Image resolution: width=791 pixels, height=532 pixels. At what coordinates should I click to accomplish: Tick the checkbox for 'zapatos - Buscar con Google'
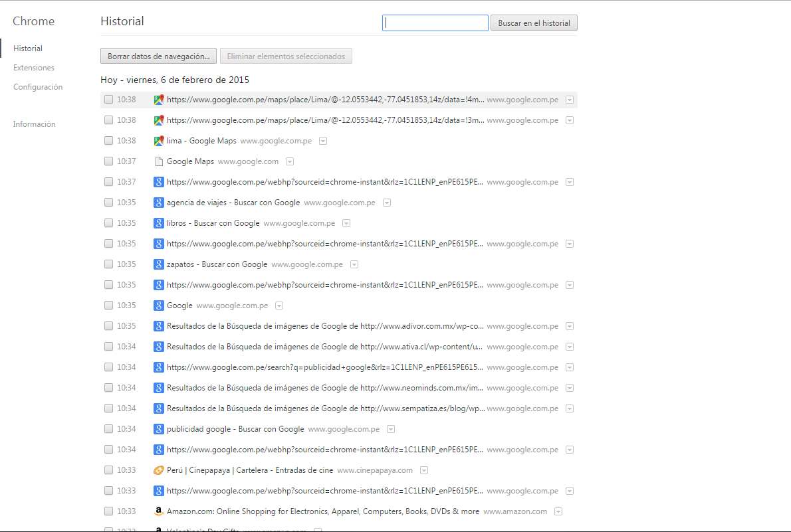coord(108,264)
